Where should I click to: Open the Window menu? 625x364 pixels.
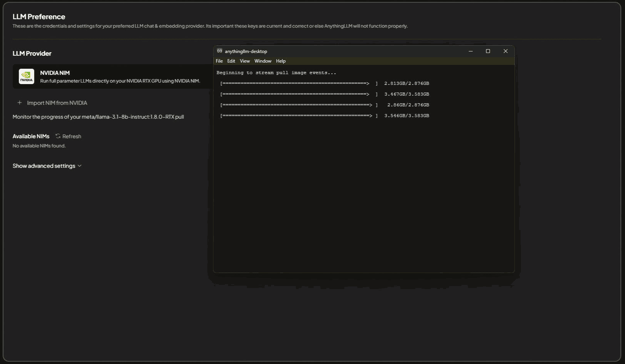(263, 61)
